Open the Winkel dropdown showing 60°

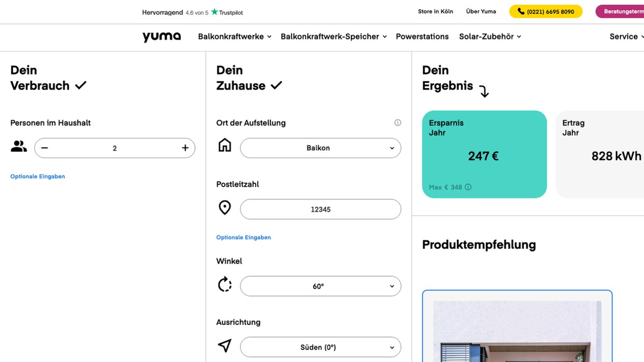click(x=320, y=286)
